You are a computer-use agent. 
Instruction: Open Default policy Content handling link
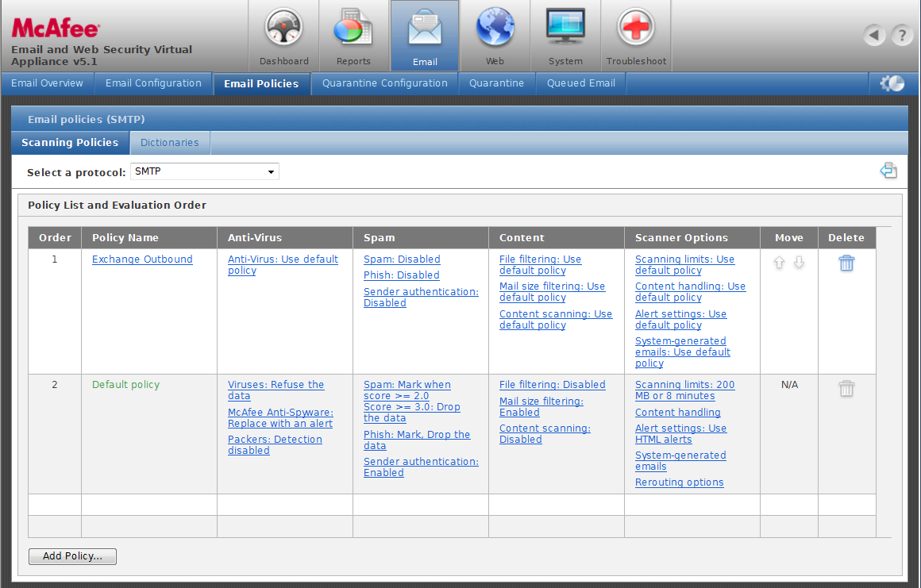[677, 413]
